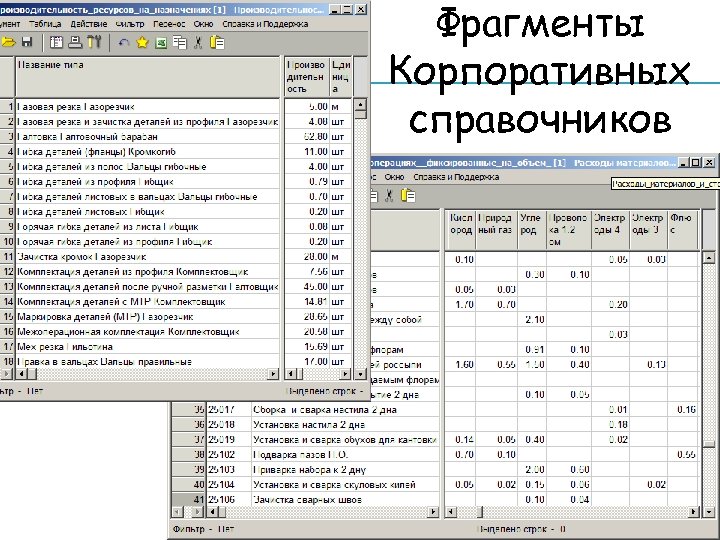720x540 pixels.
Task: Click the Проволока 1.2 column header
Action: pyautogui.click(x=568, y=230)
